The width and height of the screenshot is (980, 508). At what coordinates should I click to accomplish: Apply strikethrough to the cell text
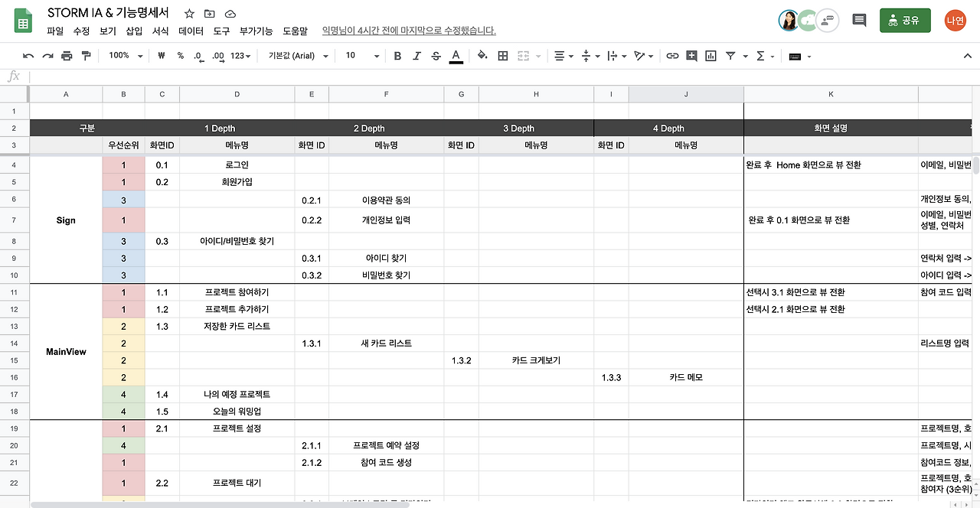(436, 55)
